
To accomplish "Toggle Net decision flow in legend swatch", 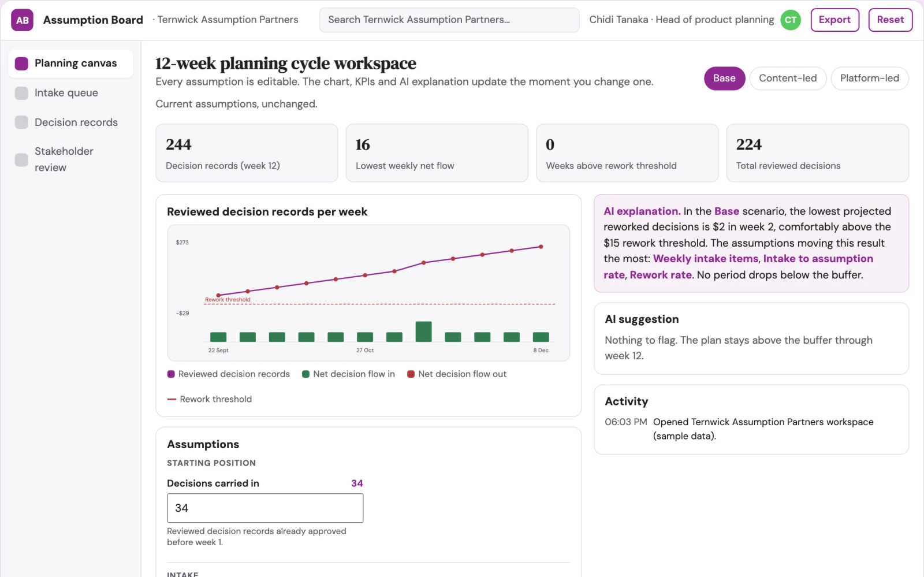I will point(306,374).
